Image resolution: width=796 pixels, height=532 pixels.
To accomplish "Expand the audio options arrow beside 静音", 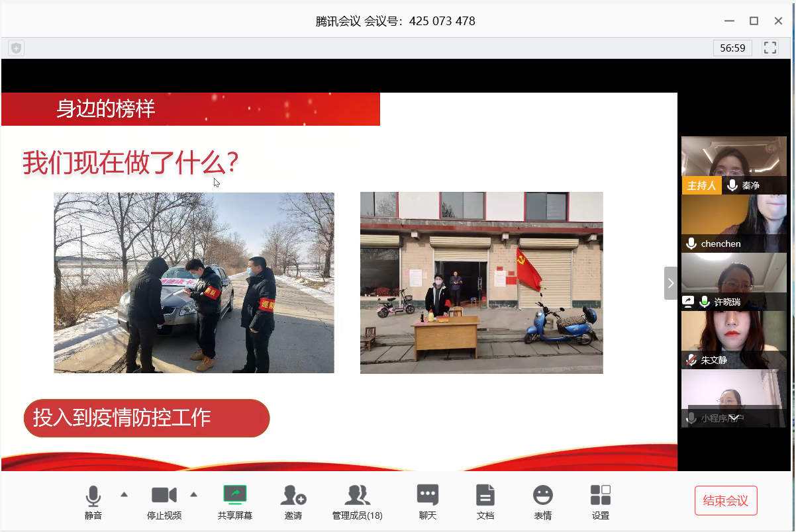I will (x=124, y=494).
